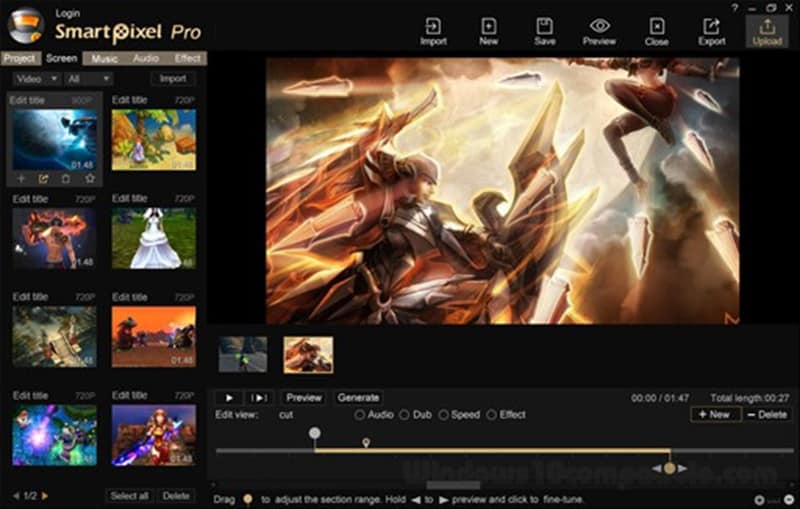
Task: Open the Video type dropdown
Action: click(x=36, y=79)
